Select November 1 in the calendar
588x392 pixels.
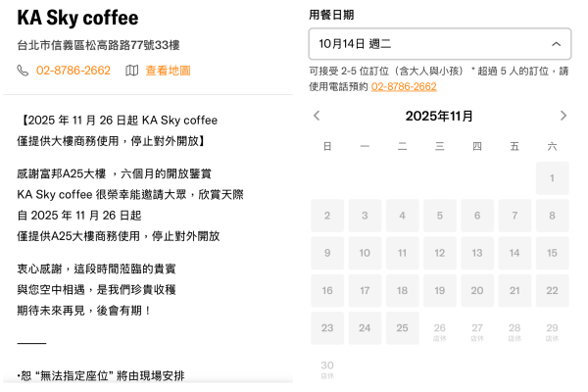(x=553, y=178)
